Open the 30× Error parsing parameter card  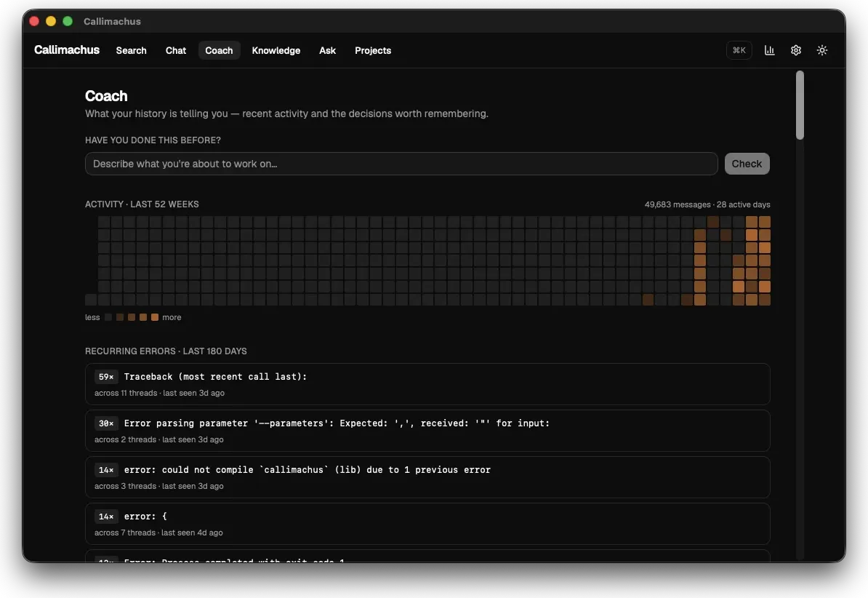coord(427,431)
